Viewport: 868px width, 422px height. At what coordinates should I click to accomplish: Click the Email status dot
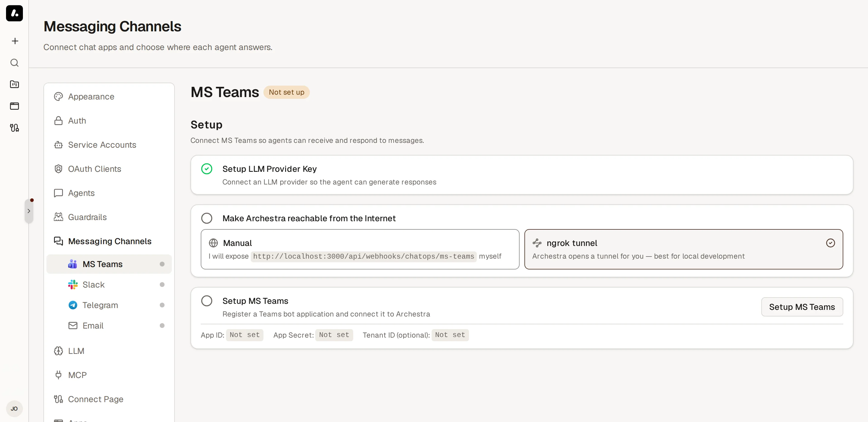(x=162, y=326)
